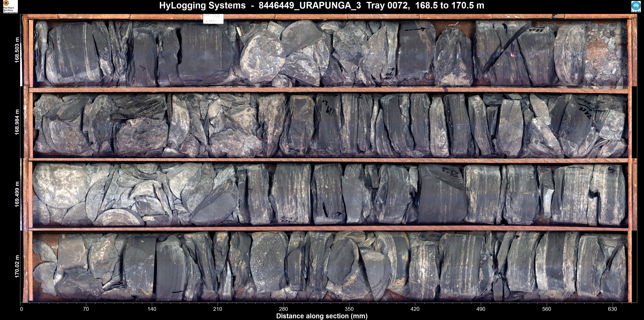The image size is (644, 320).
Task: Click the 0 mark on the distance axis
Action: [21, 309]
